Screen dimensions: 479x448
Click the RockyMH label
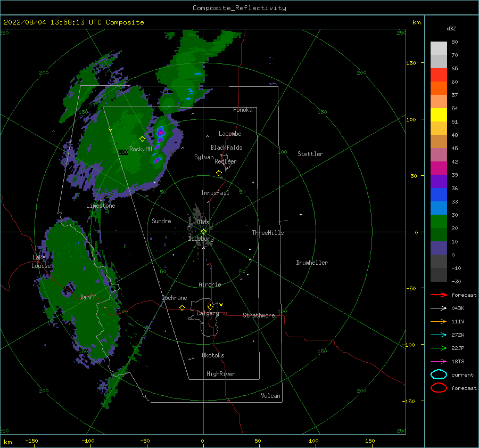click(x=141, y=149)
